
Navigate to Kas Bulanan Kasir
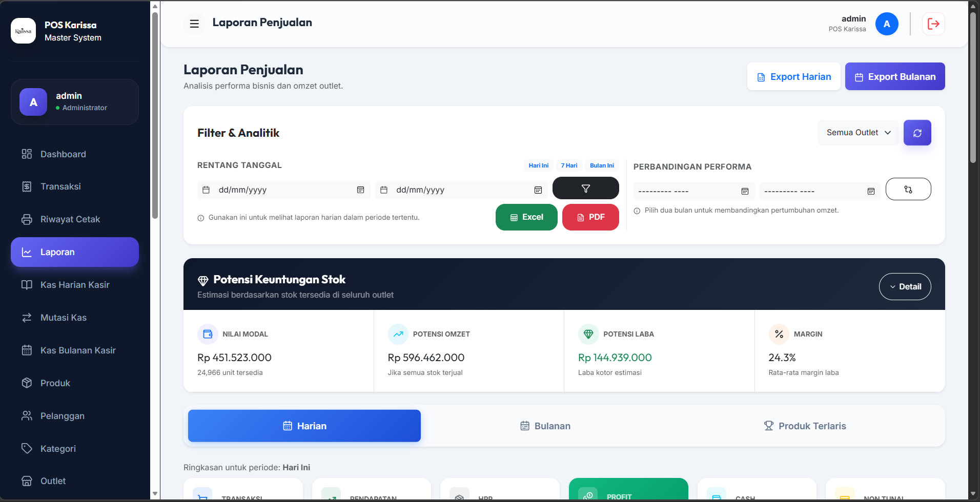tap(75, 350)
